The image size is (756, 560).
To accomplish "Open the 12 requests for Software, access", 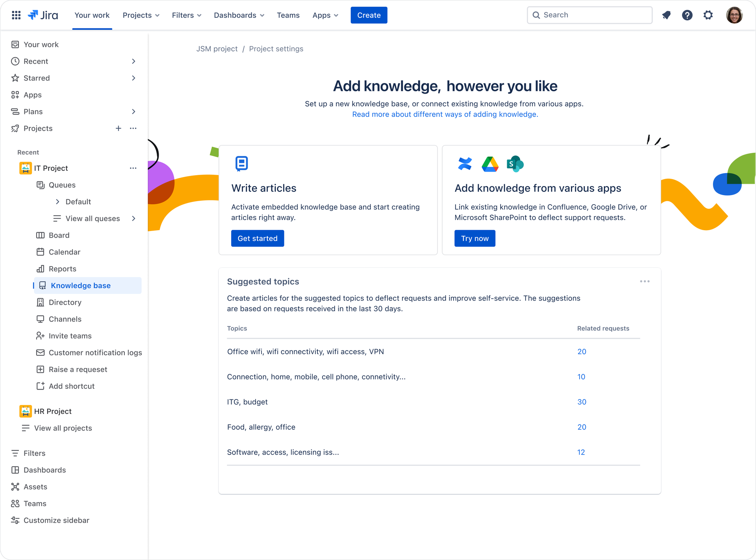I will [x=581, y=453].
